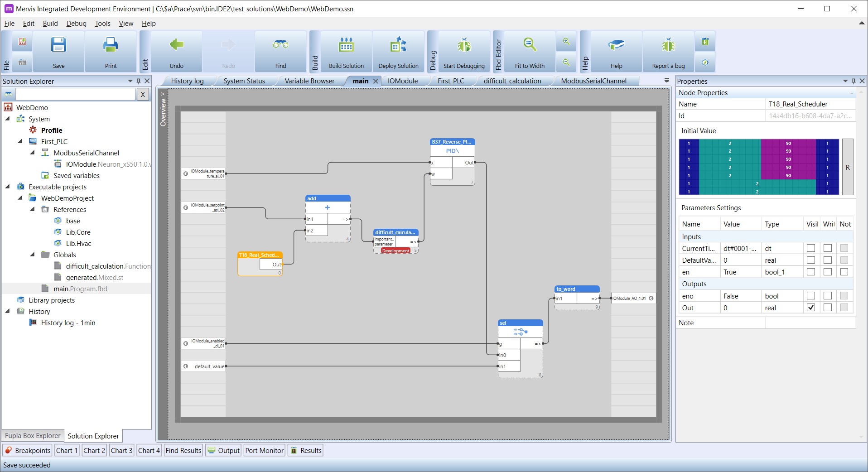Click the Print icon

coord(111,46)
